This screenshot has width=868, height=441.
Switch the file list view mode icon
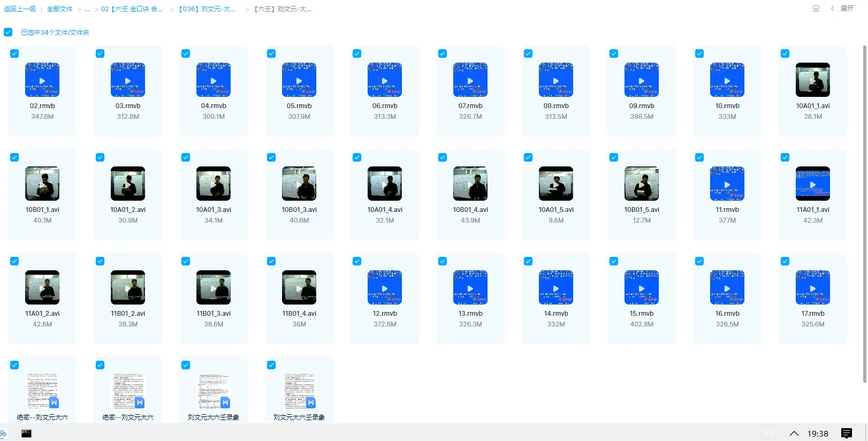[816, 9]
